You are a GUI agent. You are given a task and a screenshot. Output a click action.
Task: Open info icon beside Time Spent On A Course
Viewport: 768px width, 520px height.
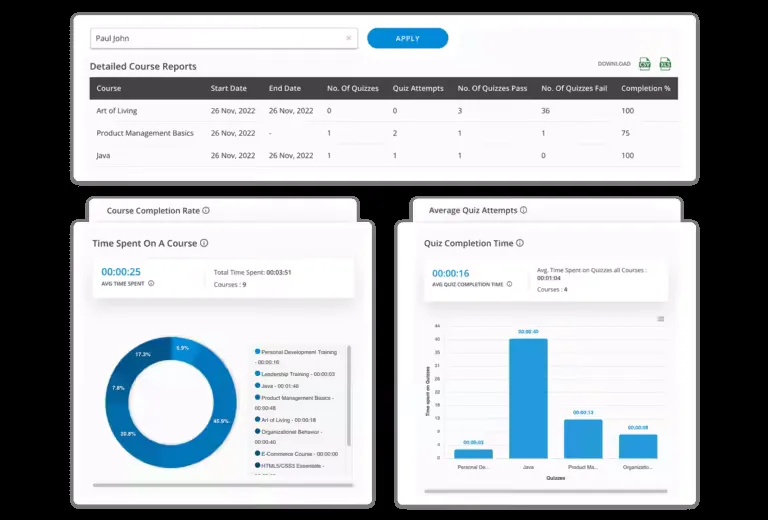(204, 243)
